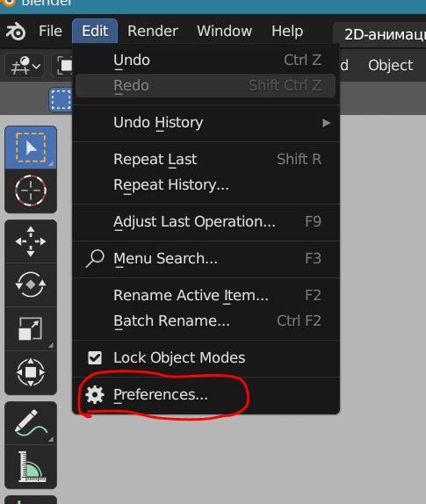Open the Window menu

(x=224, y=32)
